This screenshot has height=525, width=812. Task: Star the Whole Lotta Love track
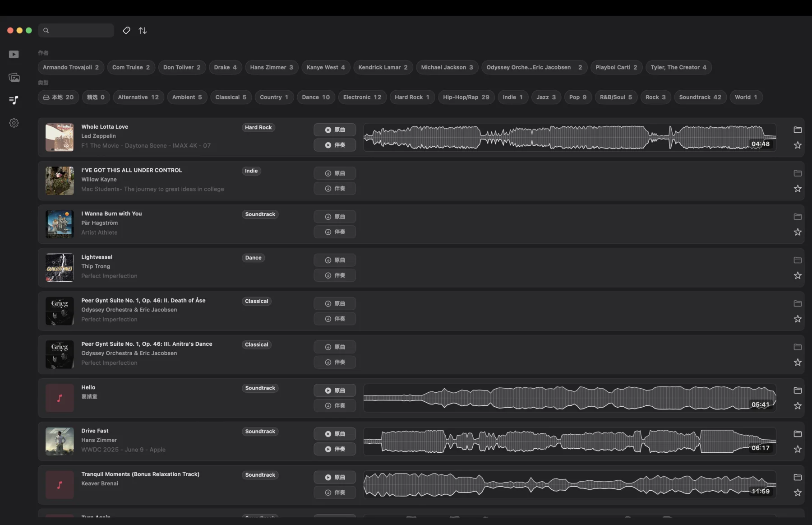[798, 145]
